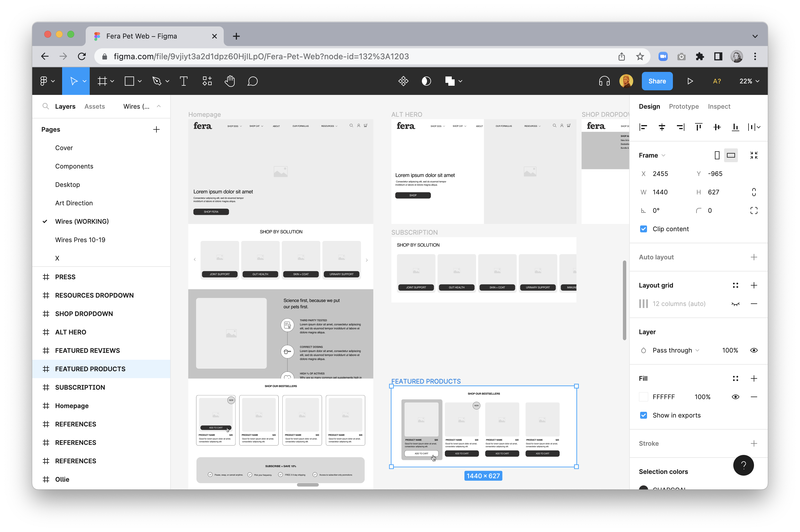
Task: Set frame to portrait orientation
Action: 717,155
